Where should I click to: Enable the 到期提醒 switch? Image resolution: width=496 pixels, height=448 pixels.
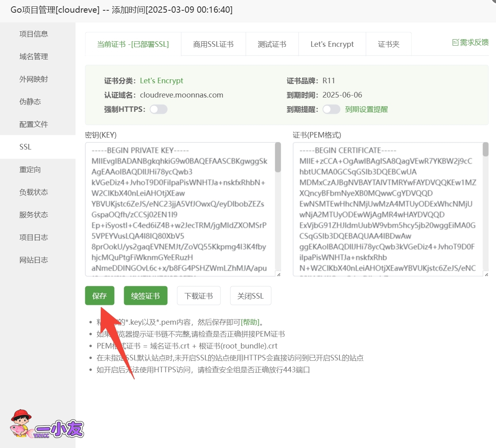pyautogui.click(x=331, y=109)
